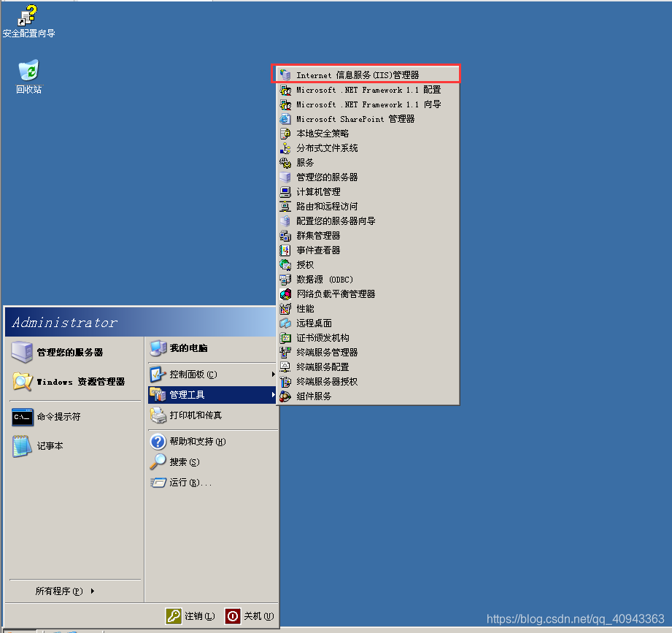The width and height of the screenshot is (672, 633).
Task: Click the 注销(L) log off button
Action: [x=190, y=616]
